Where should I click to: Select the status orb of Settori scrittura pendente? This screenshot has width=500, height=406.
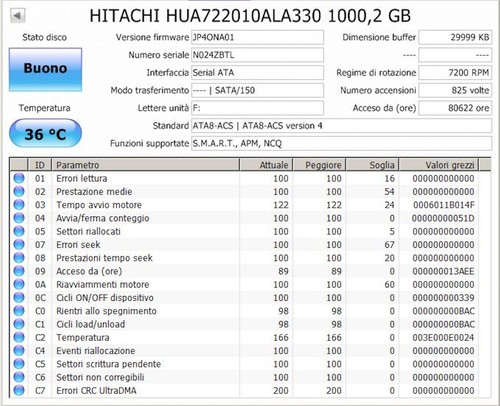19,364
